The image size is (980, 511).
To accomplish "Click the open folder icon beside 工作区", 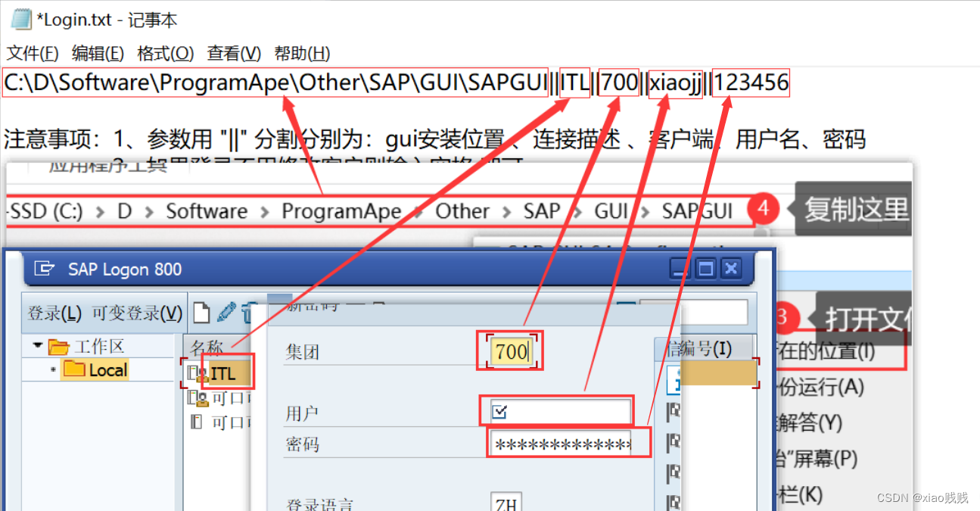I will 58,347.
